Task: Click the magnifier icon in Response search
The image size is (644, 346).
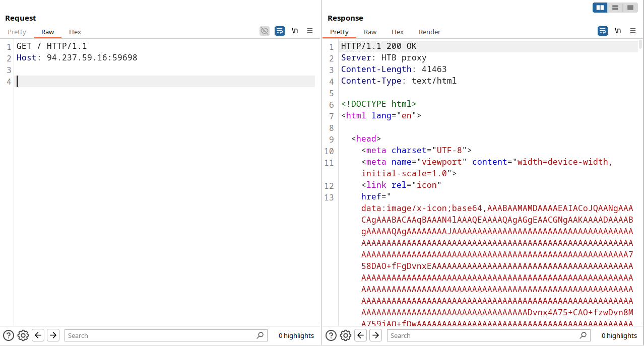Action: [583, 335]
